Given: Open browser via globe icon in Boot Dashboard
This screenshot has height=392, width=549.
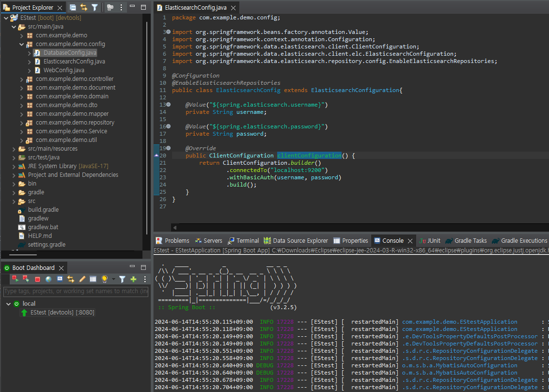Looking at the screenshot, I should (48, 279).
